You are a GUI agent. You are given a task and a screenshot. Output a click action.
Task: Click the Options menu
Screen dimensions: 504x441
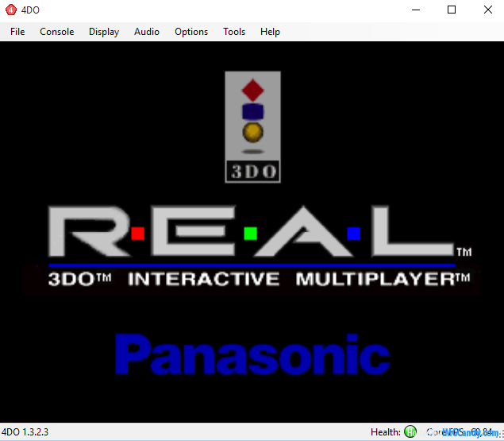(x=191, y=32)
